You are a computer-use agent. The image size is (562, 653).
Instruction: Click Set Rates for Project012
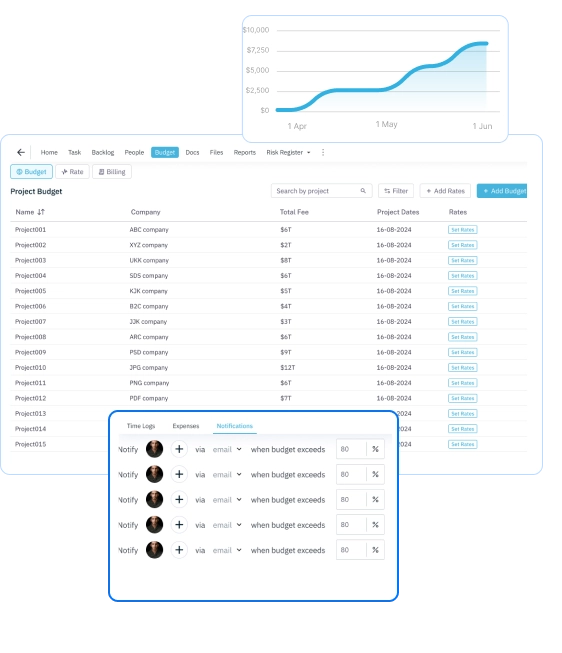[x=462, y=398]
